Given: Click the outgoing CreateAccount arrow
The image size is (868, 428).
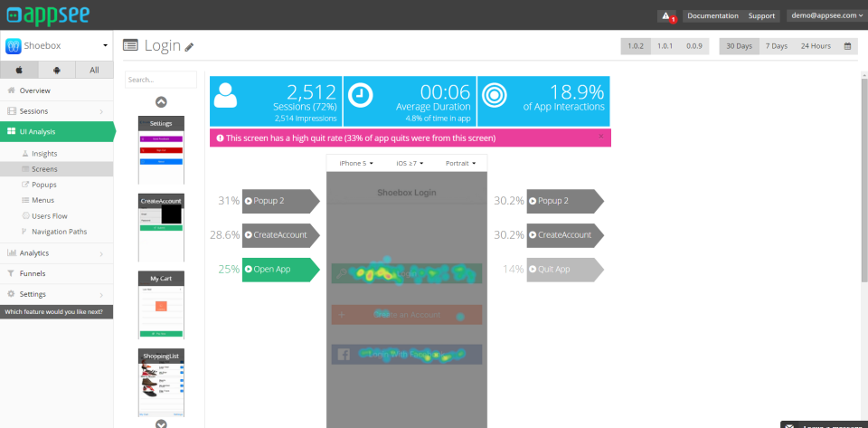Looking at the screenshot, I should tap(565, 234).
